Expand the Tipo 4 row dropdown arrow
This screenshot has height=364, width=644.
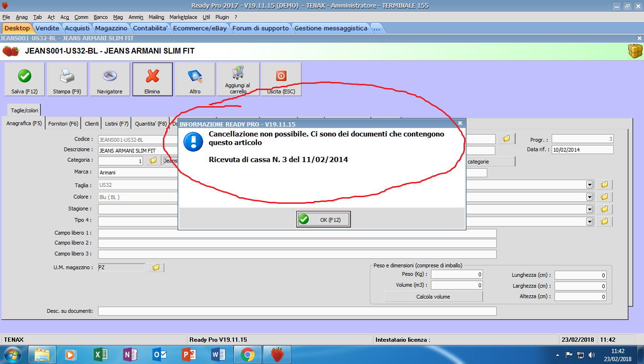click(x=590, y=221)
